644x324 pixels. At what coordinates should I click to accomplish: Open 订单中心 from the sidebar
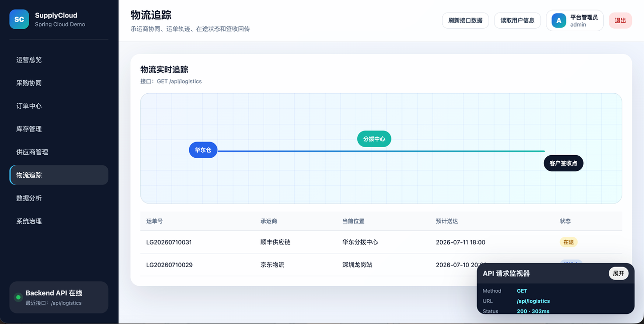point(59,106)
